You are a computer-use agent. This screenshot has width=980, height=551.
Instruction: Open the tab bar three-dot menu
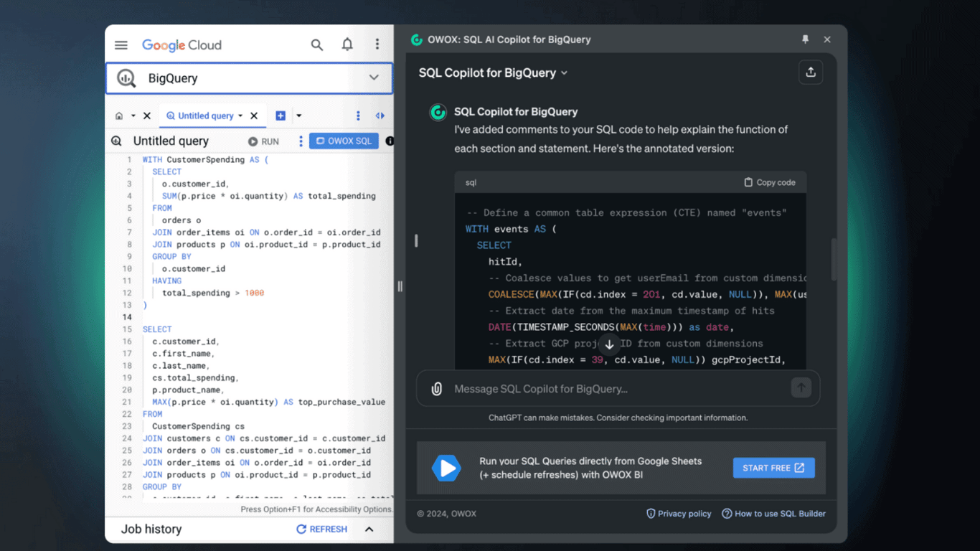pyautogui.click(x=358, y=116)
